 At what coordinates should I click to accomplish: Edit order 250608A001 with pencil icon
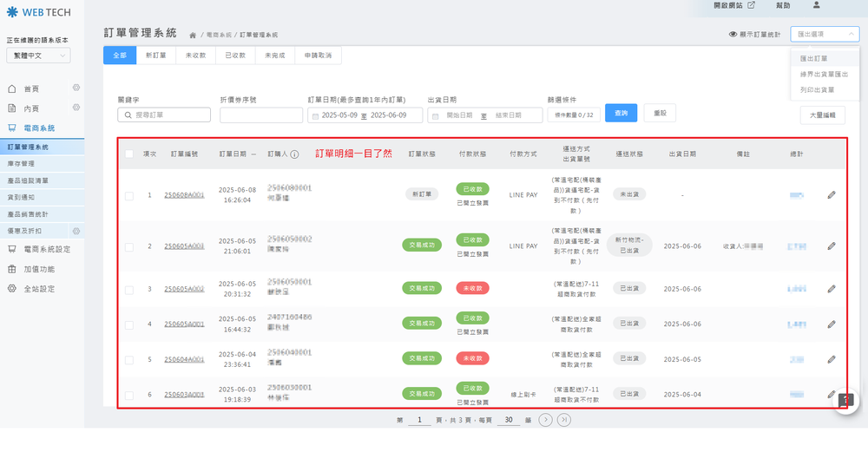pos(832,194)
